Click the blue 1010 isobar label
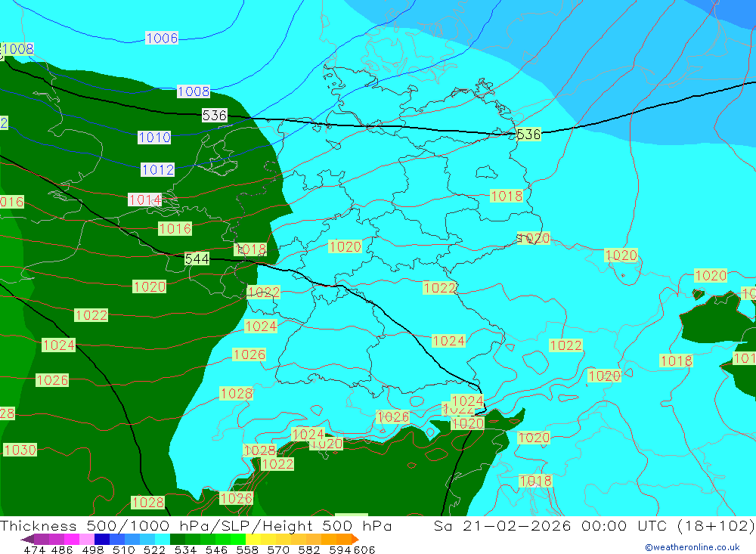Image resolution: width=756 pixels, height=554 pixels. pos(154,138)
